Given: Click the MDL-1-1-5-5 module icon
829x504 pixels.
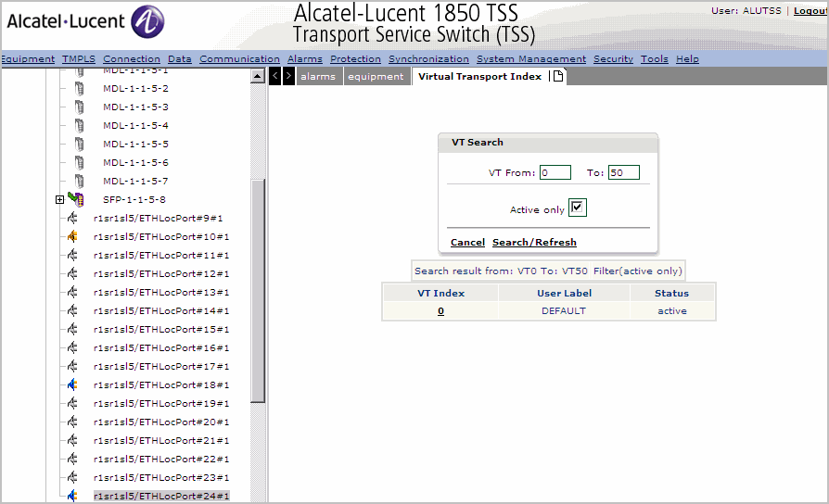Looking at the screenshot, I should coord(80,144).
